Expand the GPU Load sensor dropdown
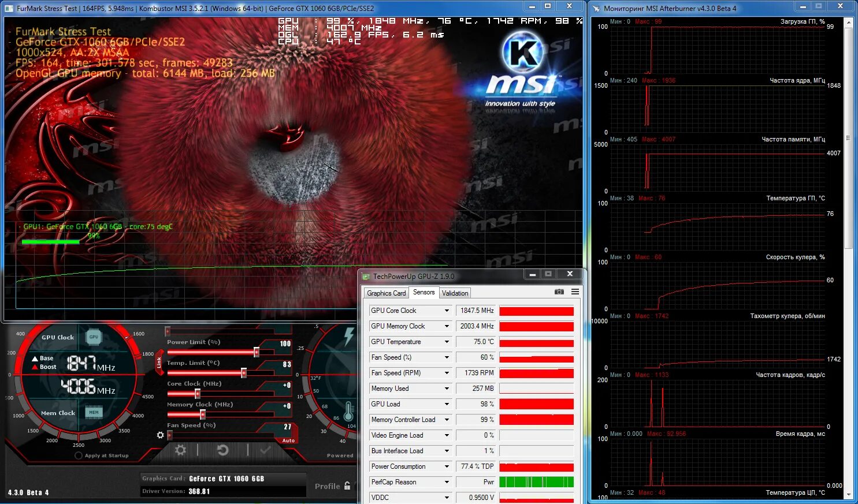Image resolution: width=858 pixels, height=504 pixels. (447, 404)
